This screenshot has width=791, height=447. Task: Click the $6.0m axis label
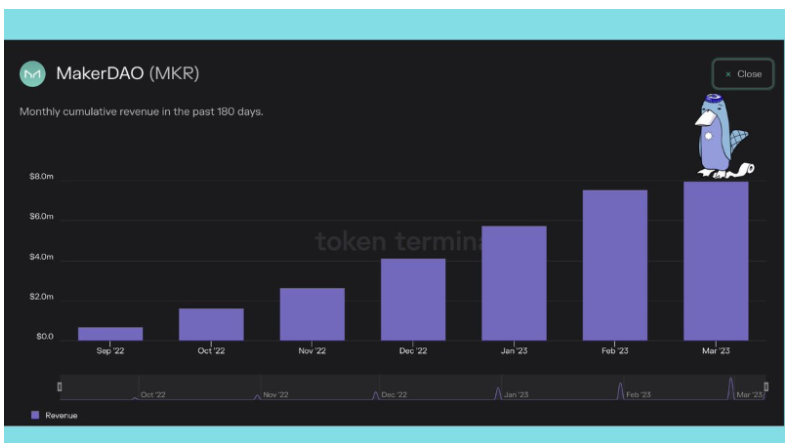tap(41, 216)
